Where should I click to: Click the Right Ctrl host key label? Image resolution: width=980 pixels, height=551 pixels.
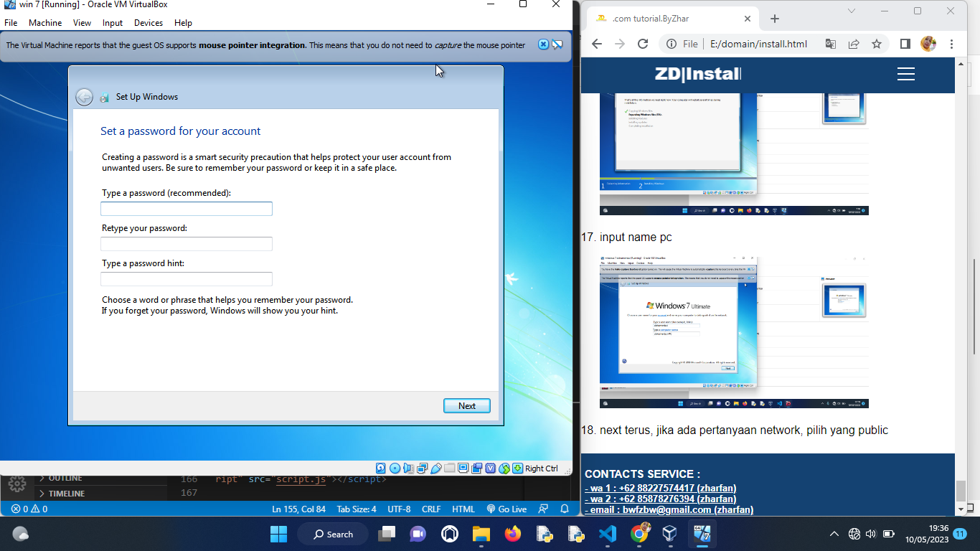coord(542,468)
